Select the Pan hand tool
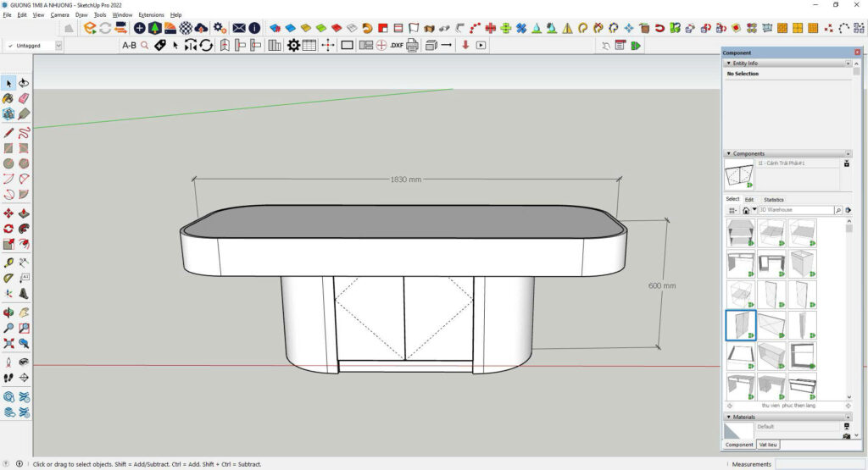868x470 pixels. click(x=24, y=312)
